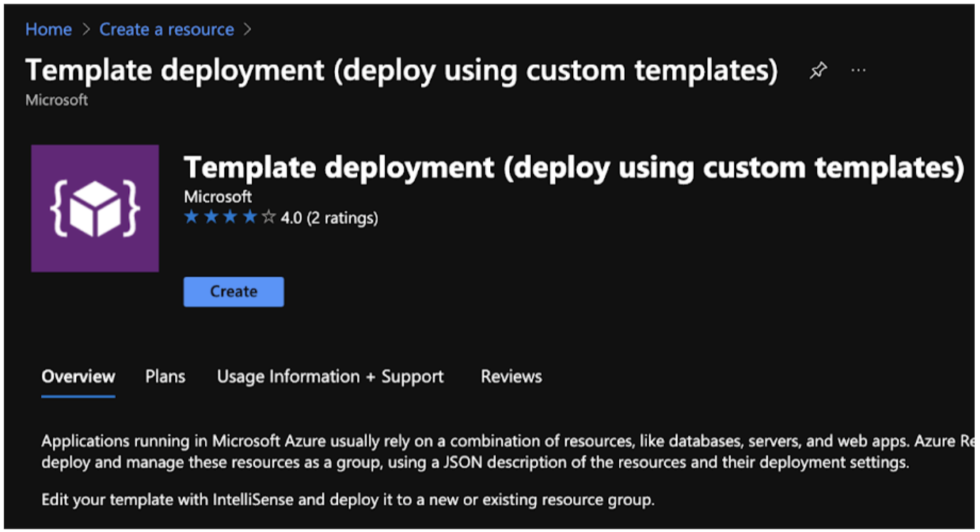The width and height of the screenshot is (980, 532).
Task: Click the 4.0 (2 ratings) text
Action: pos(329,218)
